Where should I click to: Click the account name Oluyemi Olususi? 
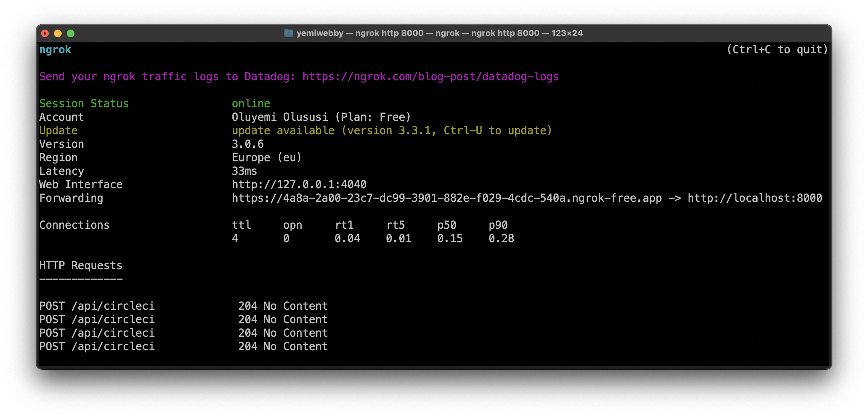click(x=280, y=117)
